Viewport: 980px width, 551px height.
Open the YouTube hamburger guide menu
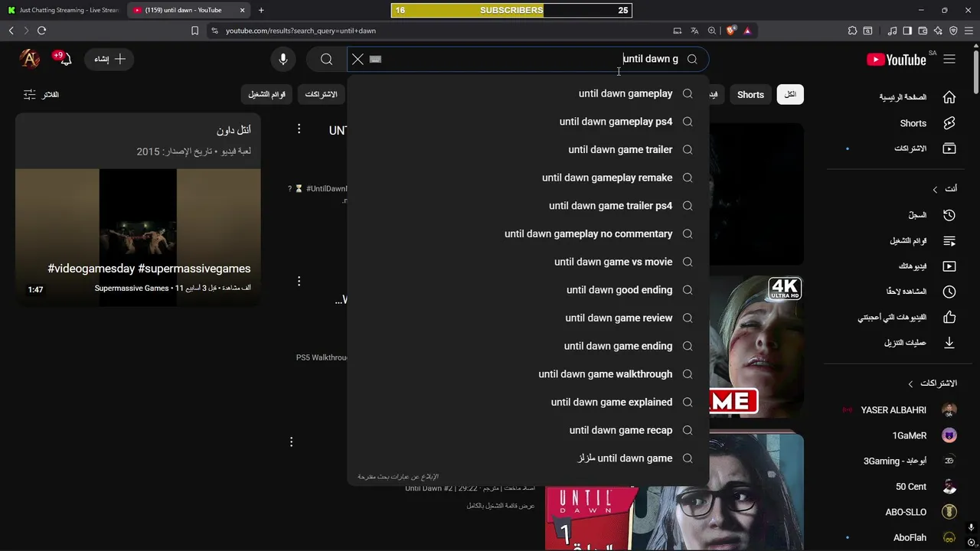coord(949,59)
